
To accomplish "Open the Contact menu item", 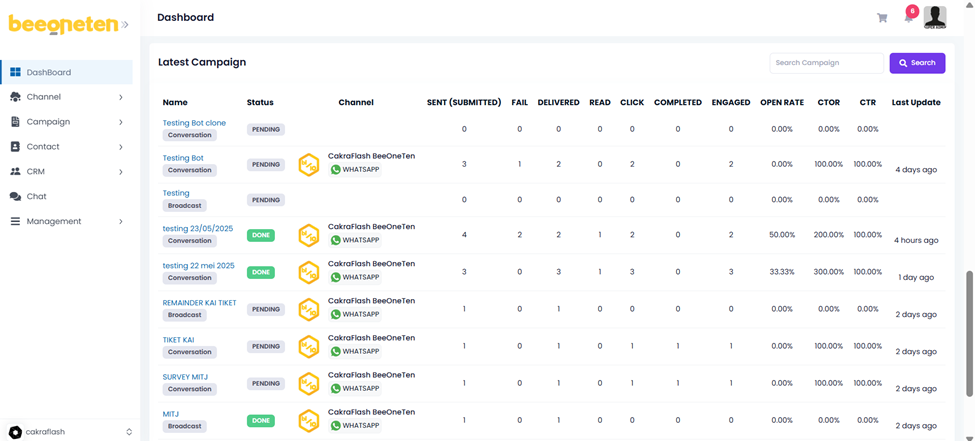I will point(43,147).
